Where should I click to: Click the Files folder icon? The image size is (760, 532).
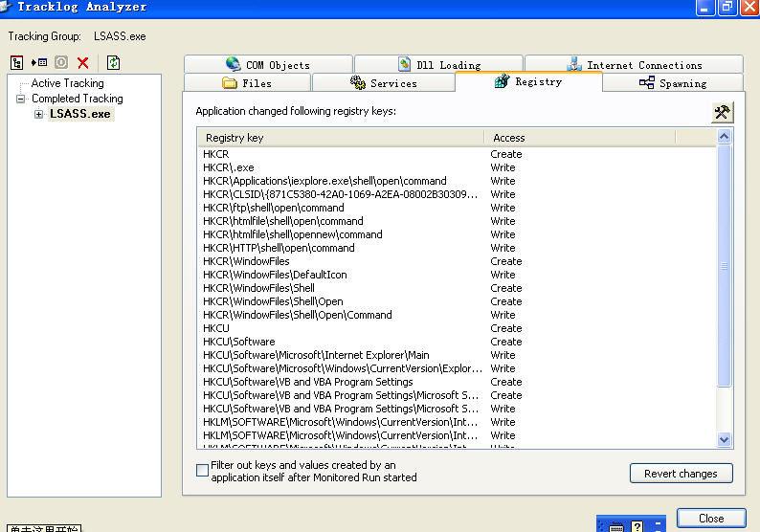click(x=230, y=83)
